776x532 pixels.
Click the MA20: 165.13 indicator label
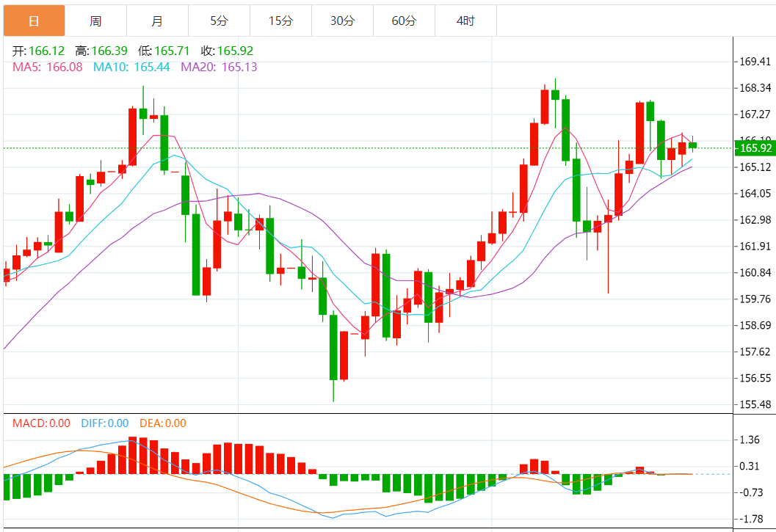pyautogui.click(x=219, y=67)
